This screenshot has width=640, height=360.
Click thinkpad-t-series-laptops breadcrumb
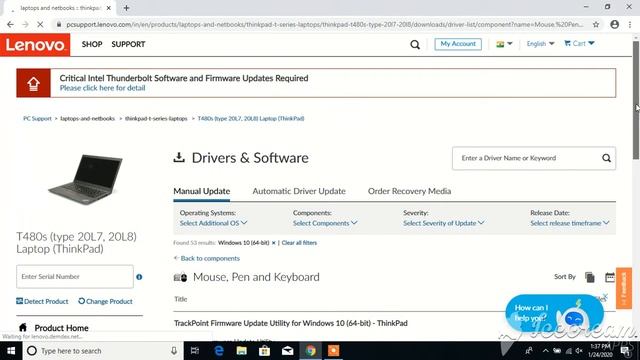click(x=156, y=118)
